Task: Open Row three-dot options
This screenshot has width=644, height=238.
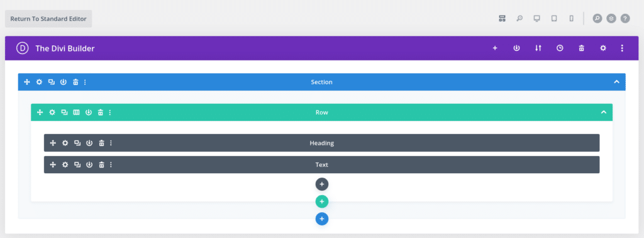Action: click(x=110, y=112)
